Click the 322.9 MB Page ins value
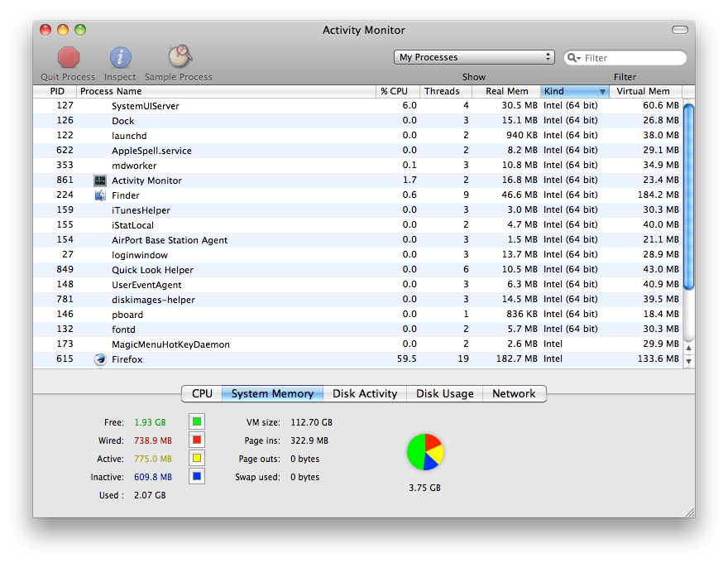Image resolution: width=728 pixels, height=563 pixels. pos(309,440)
